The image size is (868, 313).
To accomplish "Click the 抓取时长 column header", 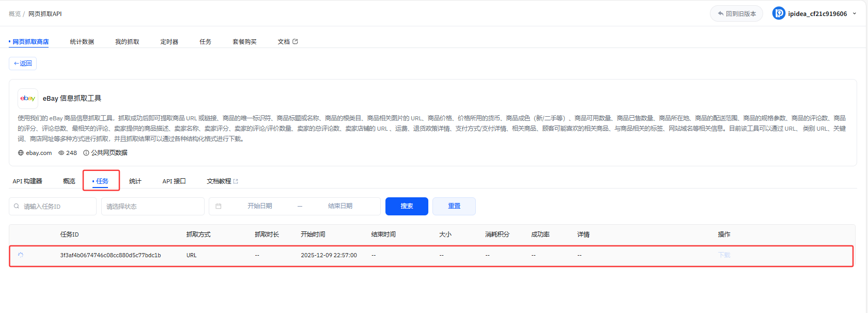I will point(267,234).
